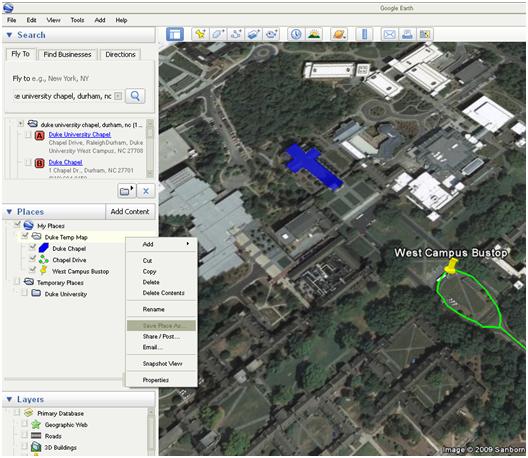Click the Add Content button

pos(130,212)
